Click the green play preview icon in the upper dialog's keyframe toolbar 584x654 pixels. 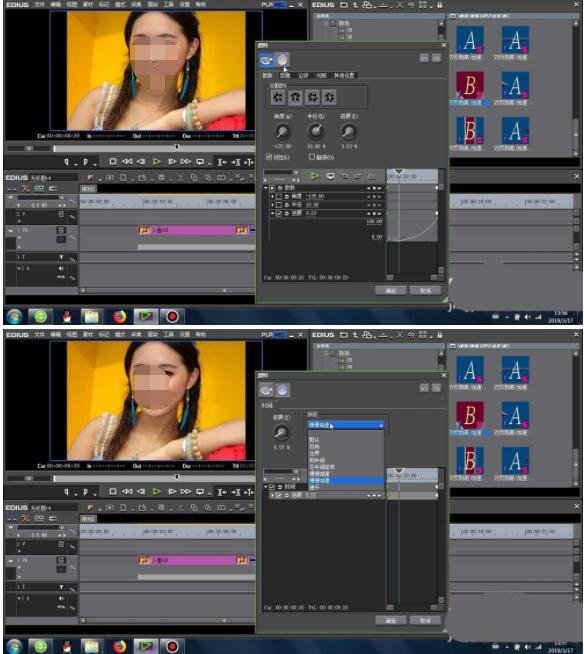tap(315, 176)
